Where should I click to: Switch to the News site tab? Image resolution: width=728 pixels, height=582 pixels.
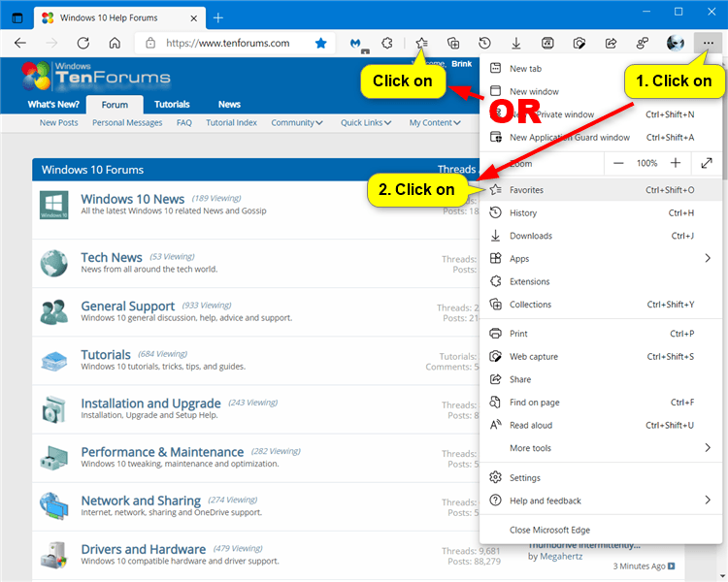click(x=229, y=105)
